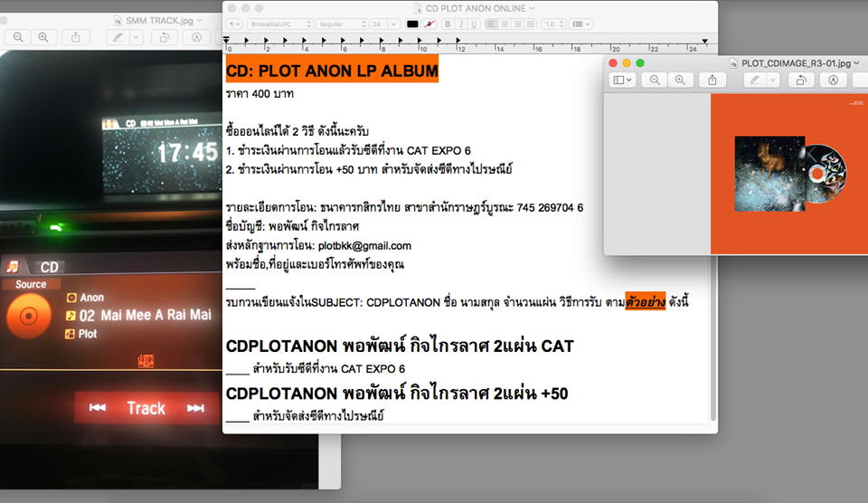Click line CDPLOTANON พอพัฒน์ กิจไกรลาศ 2แผ่น CAT
This screenshot has width=868, height=503.
point(400,346)
